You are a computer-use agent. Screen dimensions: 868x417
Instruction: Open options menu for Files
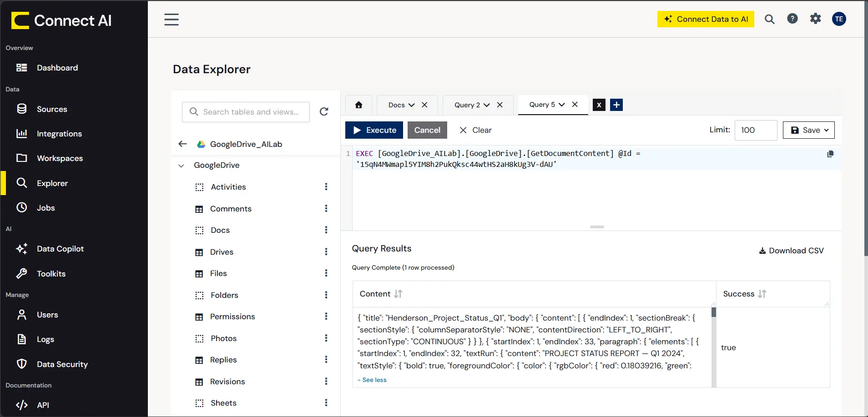(326, 273)
